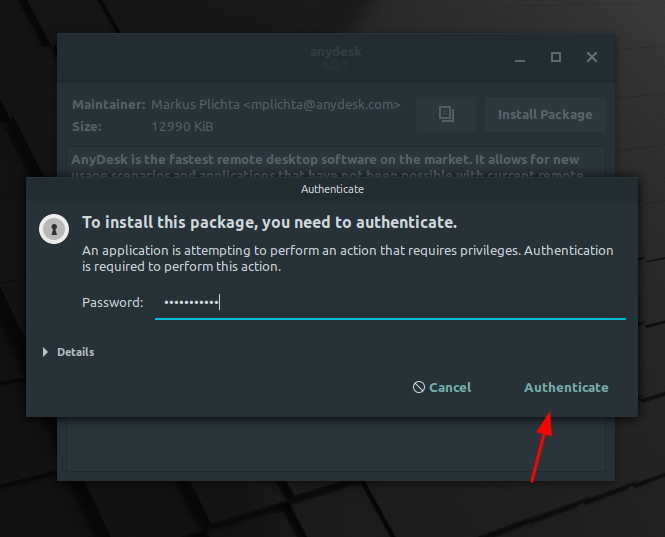Click the heading 'To install this package'
The height and width of the screenshot is (537, 665).
pos(269,222)
